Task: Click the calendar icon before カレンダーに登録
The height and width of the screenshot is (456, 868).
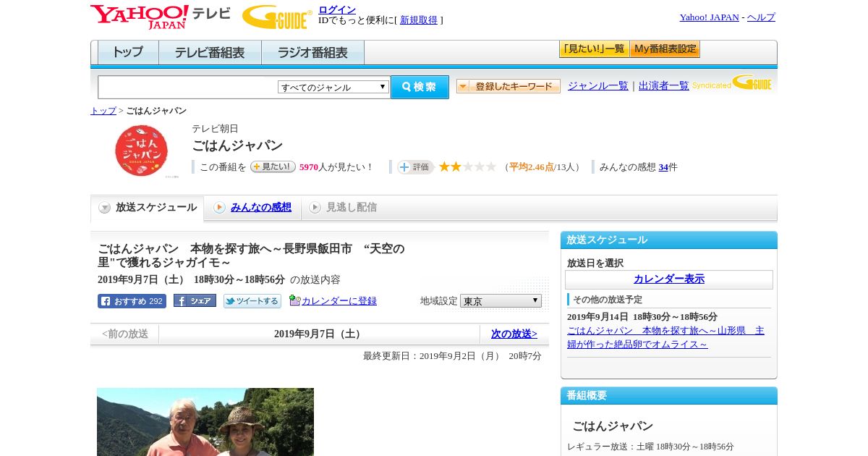Action: (x=294, y=300)
